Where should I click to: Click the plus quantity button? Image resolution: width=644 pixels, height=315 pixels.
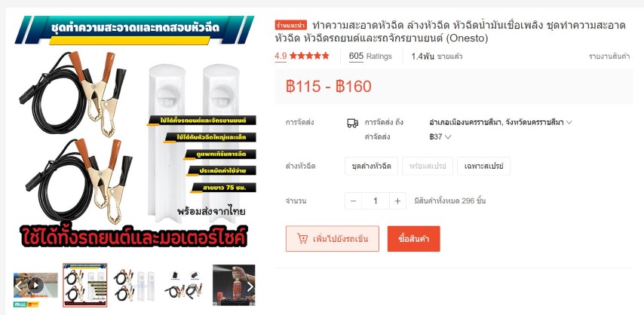(397, 200)
